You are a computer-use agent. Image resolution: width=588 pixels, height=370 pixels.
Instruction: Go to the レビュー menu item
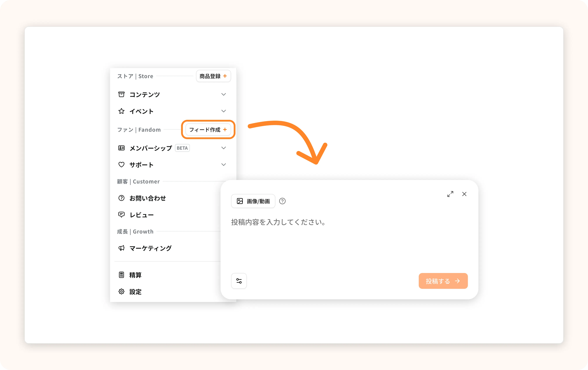point(142,215)
